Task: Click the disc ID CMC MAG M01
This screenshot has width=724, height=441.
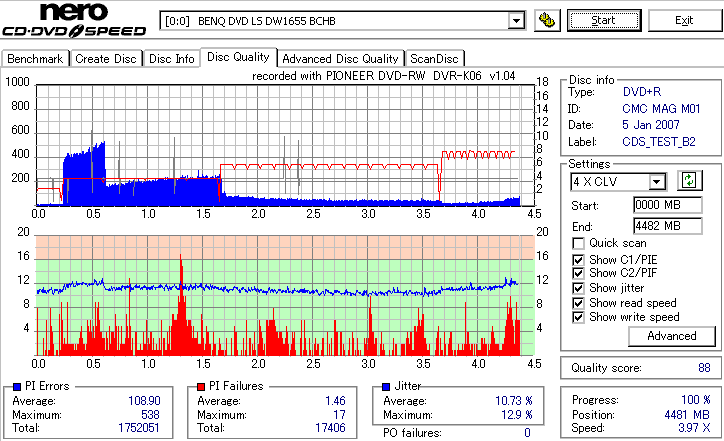Action: point(661,109)
